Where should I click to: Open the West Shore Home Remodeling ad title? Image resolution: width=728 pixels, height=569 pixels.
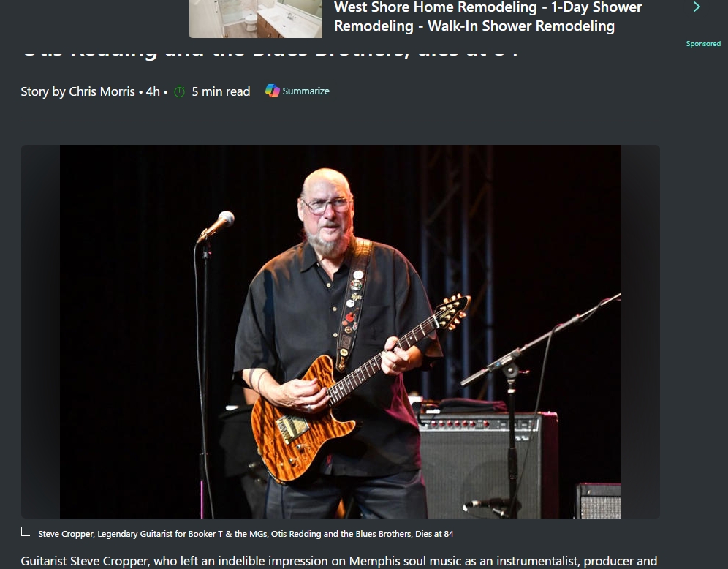(488, 17)
